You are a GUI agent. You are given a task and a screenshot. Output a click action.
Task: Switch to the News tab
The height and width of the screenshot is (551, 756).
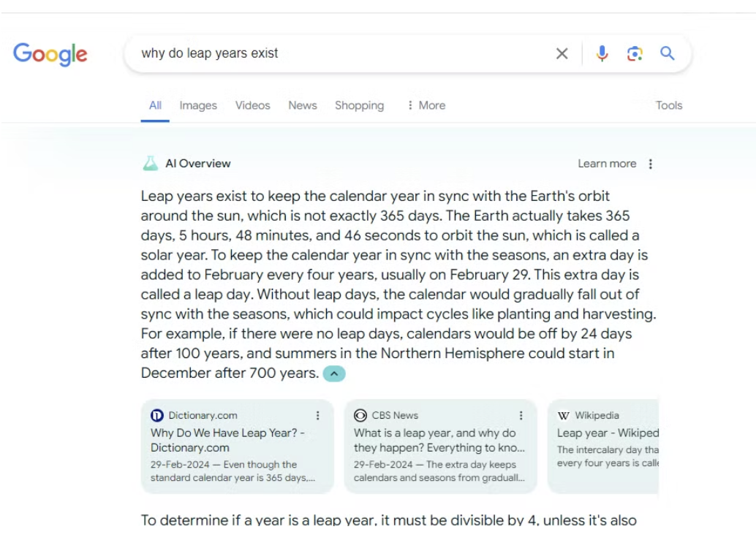point(302,105)
